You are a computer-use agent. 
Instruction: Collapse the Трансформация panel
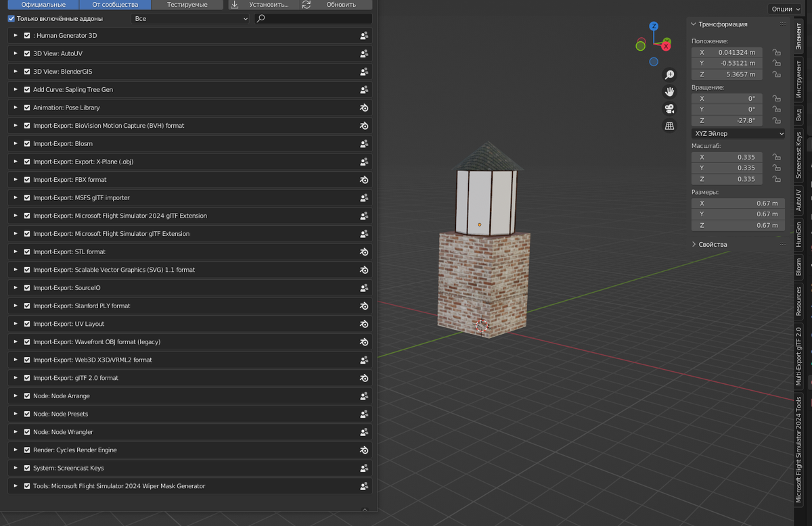click(x=694, y=24)
